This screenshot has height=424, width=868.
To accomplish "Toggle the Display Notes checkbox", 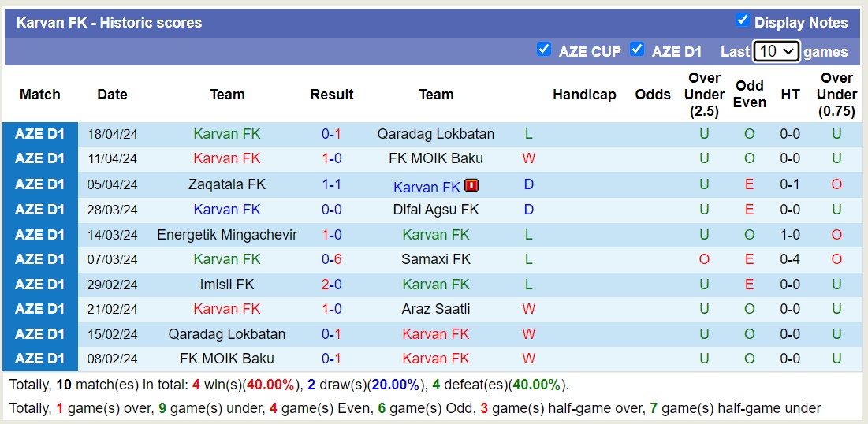I will tap(742, 20).
